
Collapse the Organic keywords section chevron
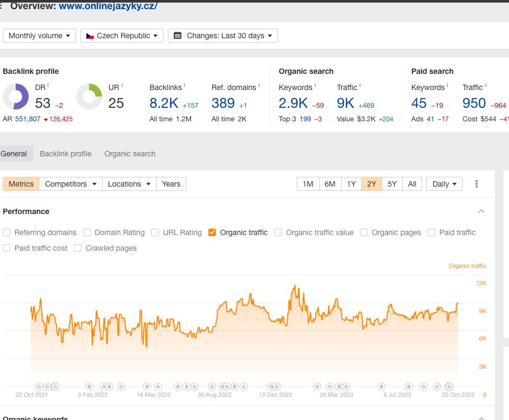pyautogui.click(x=481, y=418)
